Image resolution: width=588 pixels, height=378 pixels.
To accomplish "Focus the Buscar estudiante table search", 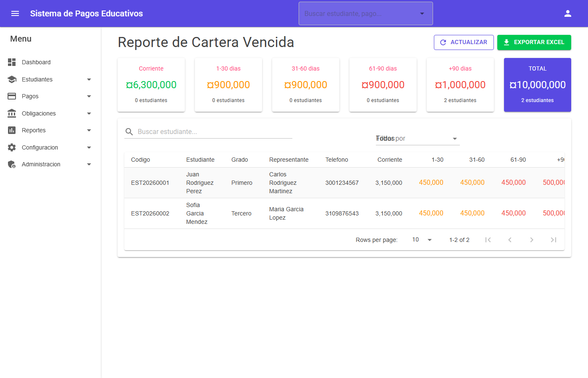I will tap(208, 132).
